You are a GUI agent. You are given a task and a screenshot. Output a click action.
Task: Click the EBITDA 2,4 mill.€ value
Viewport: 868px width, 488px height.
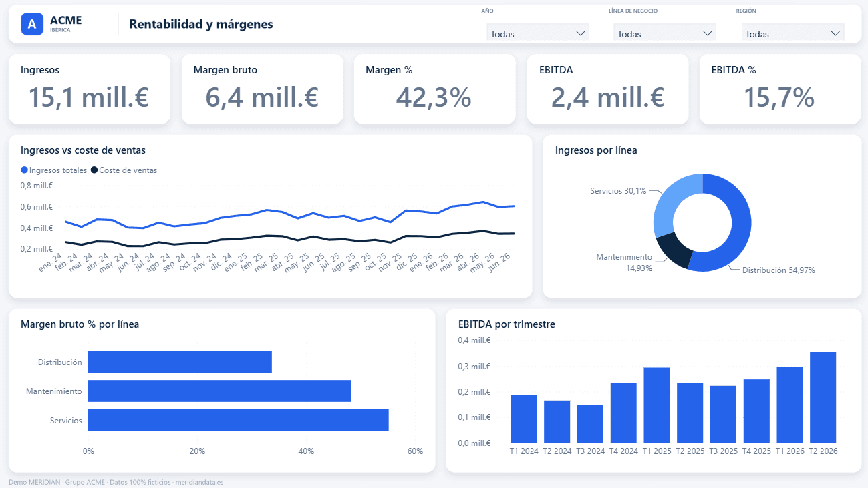607,98
